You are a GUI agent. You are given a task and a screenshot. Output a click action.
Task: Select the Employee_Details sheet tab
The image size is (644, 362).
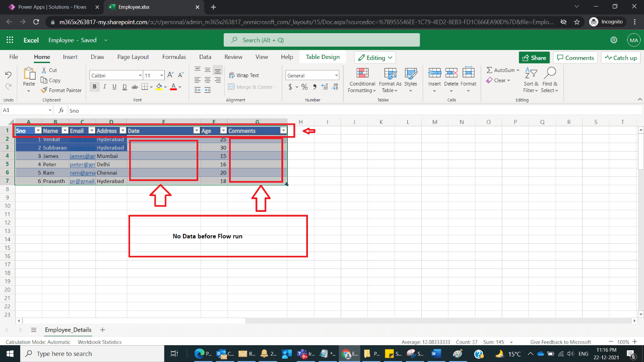[x=67, y=330]
